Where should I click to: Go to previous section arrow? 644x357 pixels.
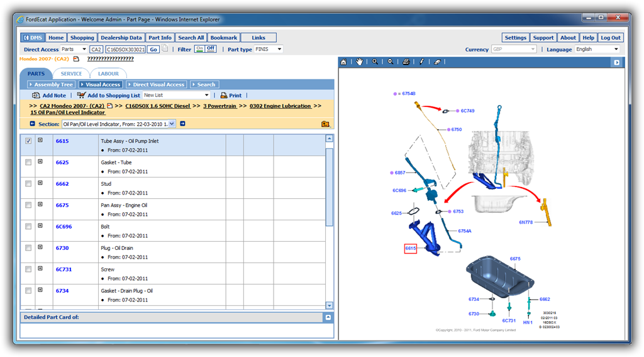tap(33, 123)
